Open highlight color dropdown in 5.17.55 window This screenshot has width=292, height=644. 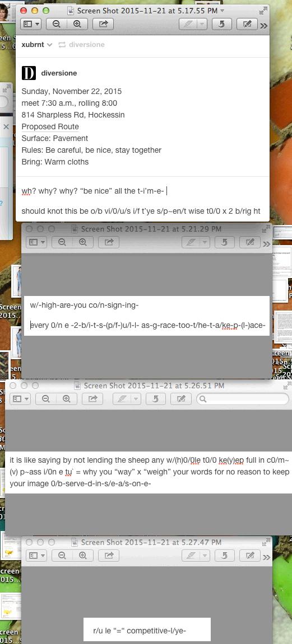coord(202,24)
